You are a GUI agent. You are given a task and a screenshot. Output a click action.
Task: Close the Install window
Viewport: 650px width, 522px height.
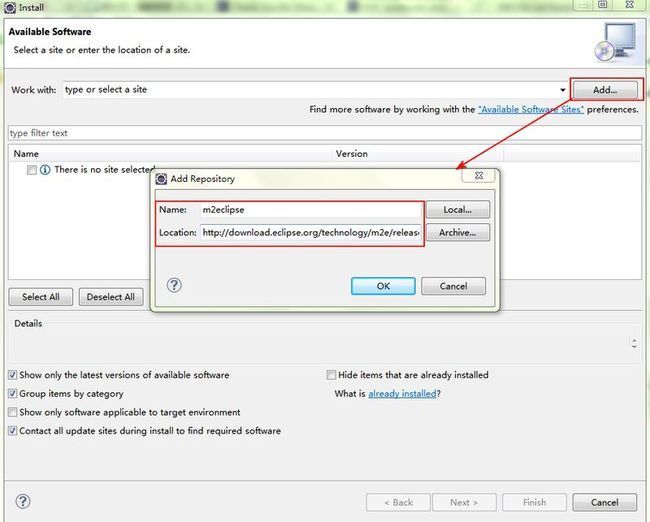pos(629,5)
